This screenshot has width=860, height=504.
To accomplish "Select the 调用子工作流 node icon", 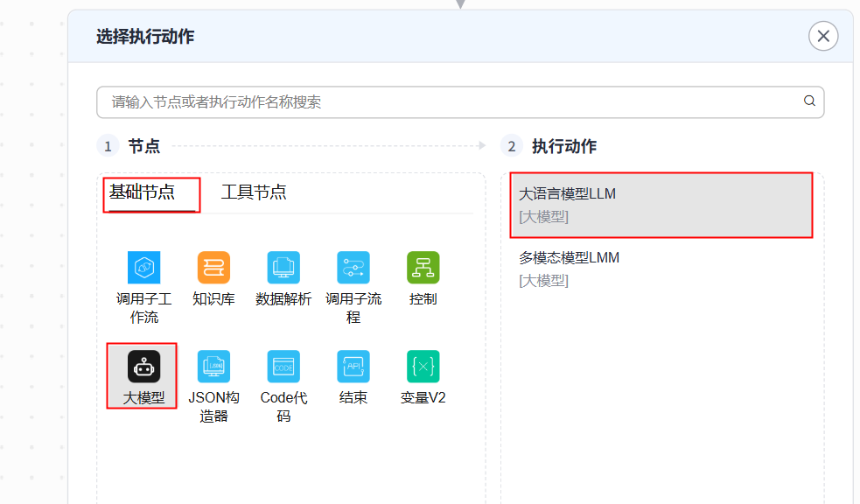I will [143, 268].
